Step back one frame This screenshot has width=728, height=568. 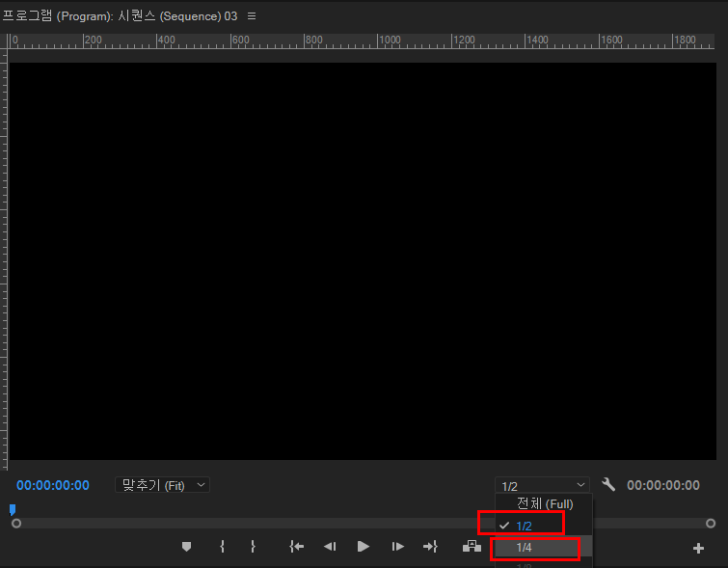[x=330, y=547]
